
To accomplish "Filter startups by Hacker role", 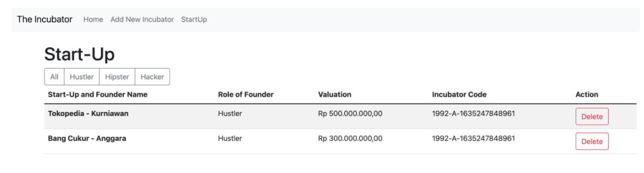I will [x=153, y=77].
